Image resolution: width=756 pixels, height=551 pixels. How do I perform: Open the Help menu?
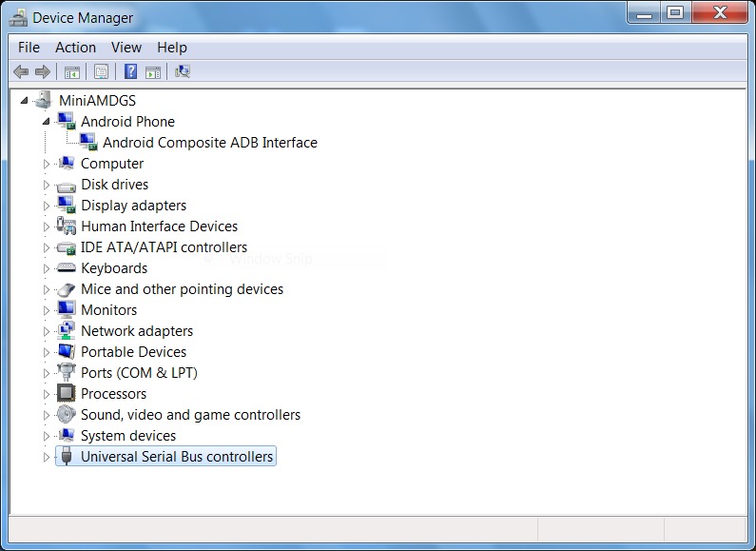(x=171, y=48)
